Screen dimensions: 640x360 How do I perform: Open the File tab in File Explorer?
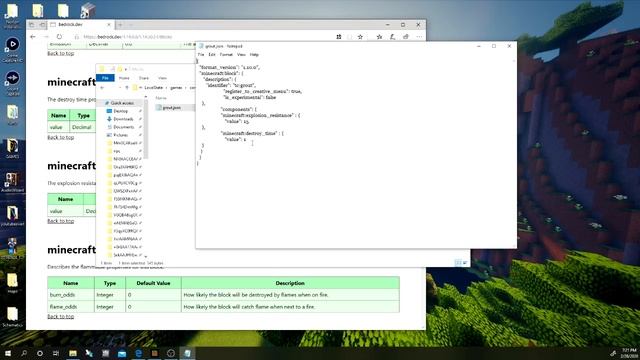[105, 78]
